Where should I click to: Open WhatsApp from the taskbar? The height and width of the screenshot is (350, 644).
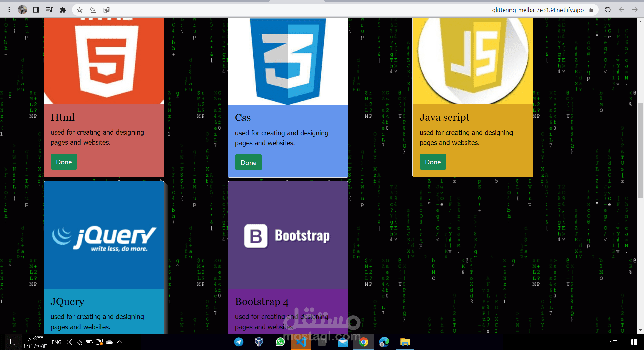pos(280,342)
